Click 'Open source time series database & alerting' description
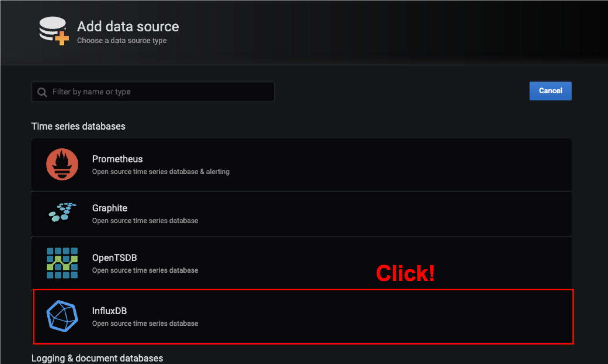This screenshot has height=364, width=608. 161,172
